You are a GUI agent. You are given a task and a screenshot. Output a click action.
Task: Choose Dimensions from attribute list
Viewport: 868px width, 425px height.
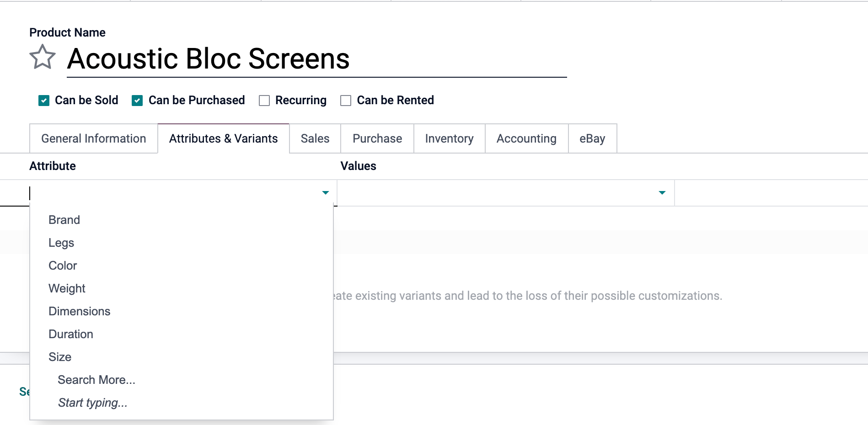coord(80,311)
